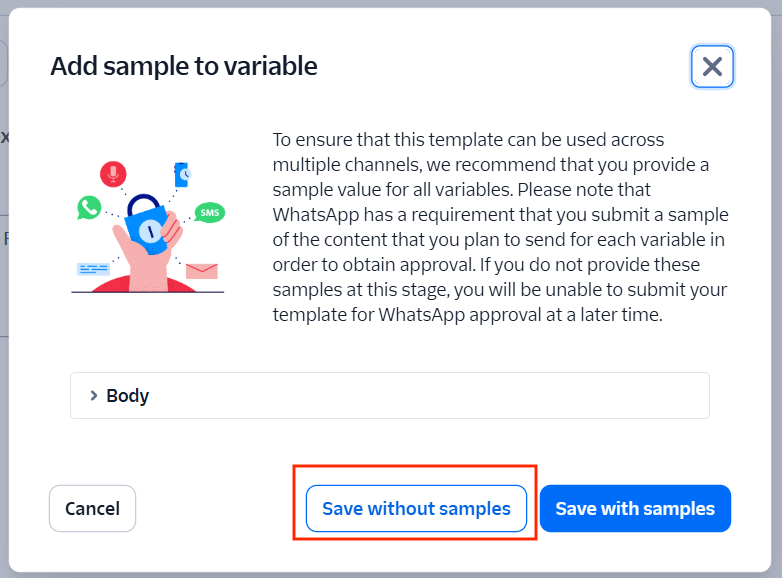Click the red envelope mail icon

pyautogui.click(x=201, y=271)
